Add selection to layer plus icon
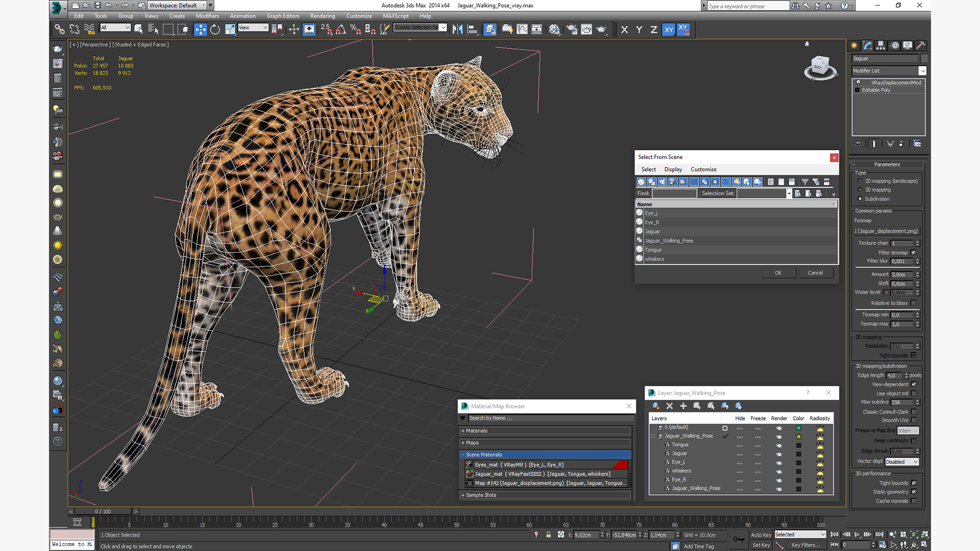 [683, 406]
